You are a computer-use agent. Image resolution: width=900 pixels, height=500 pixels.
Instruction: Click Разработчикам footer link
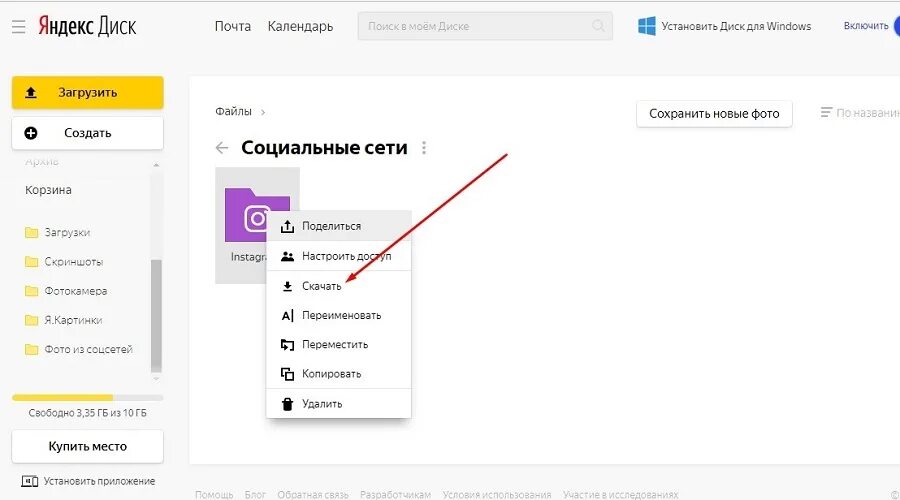tap(395, 494)
